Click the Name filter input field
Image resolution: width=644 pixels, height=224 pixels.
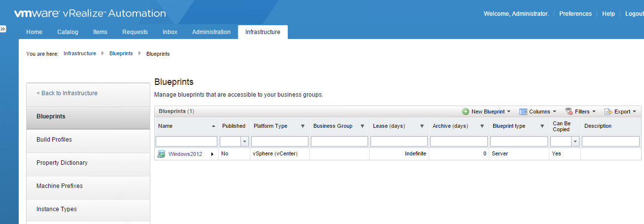point(186,142)
